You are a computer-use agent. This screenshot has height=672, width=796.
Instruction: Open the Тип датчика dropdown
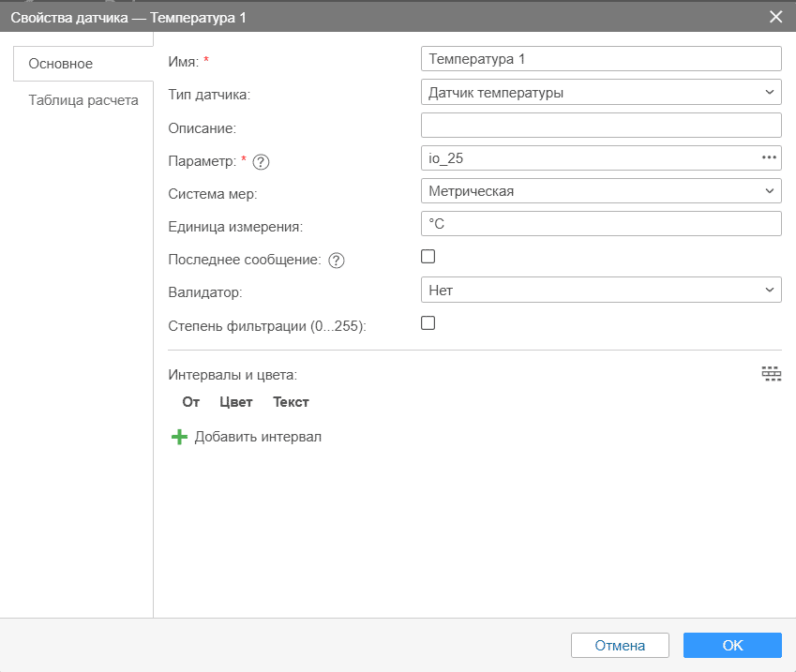pyautogui.click(x=601, y=93)
